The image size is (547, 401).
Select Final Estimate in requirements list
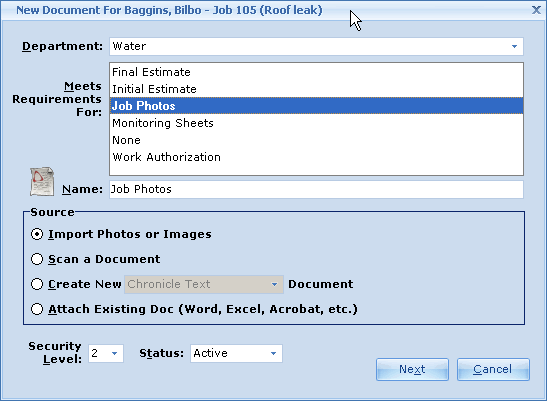[x=316, y=72]
